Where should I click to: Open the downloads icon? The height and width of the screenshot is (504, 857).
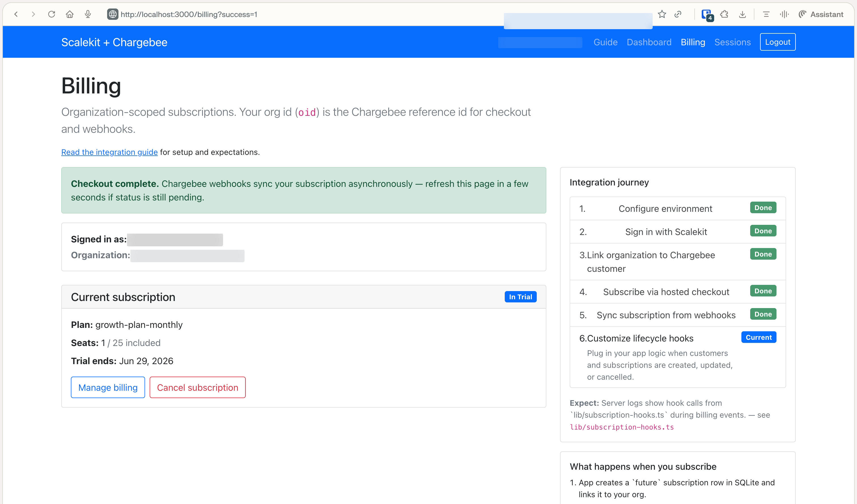point(743,14)
